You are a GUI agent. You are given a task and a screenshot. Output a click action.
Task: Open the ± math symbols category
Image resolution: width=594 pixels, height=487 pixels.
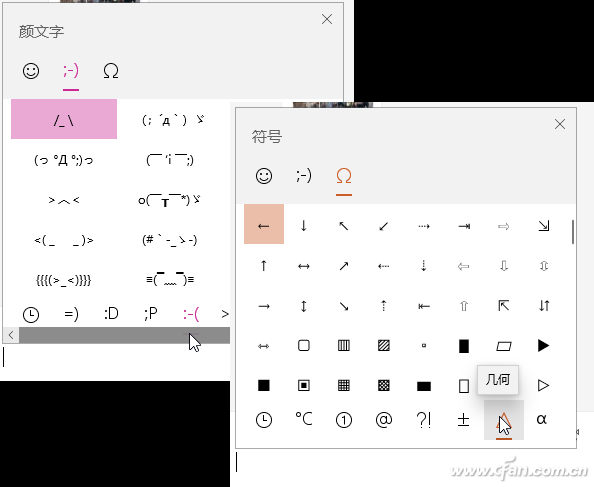(x=464, y=420)
